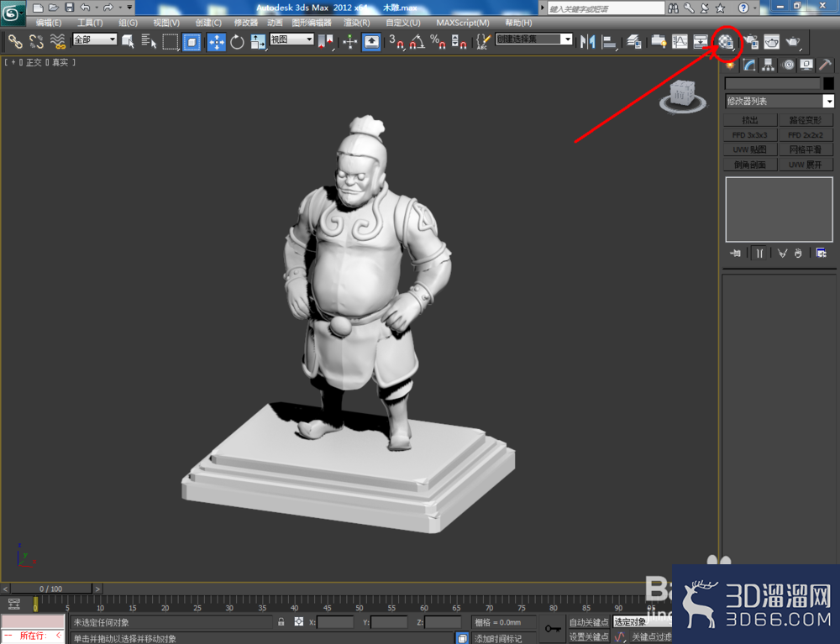Click the UVW 贴图 modifier button

750,149
